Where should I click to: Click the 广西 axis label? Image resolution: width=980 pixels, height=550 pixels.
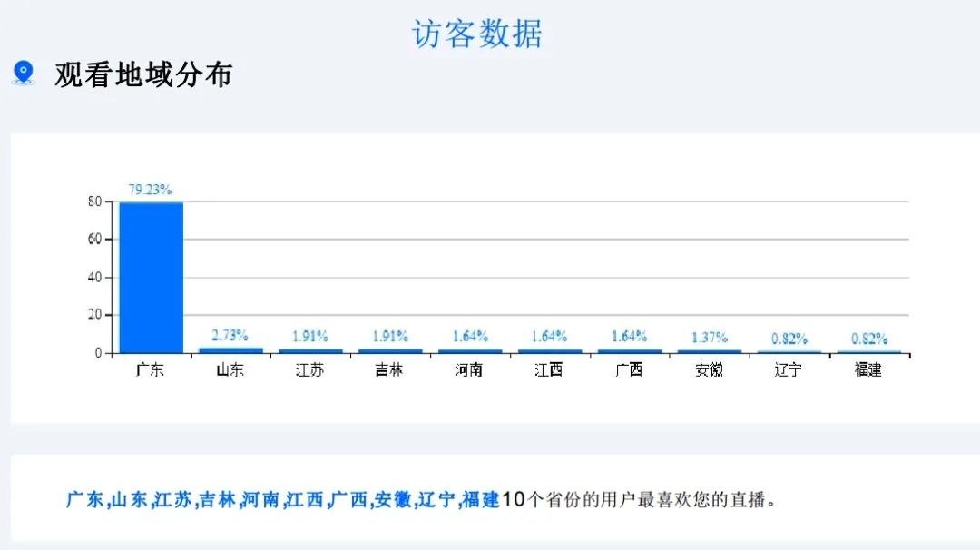coord(629,370)
